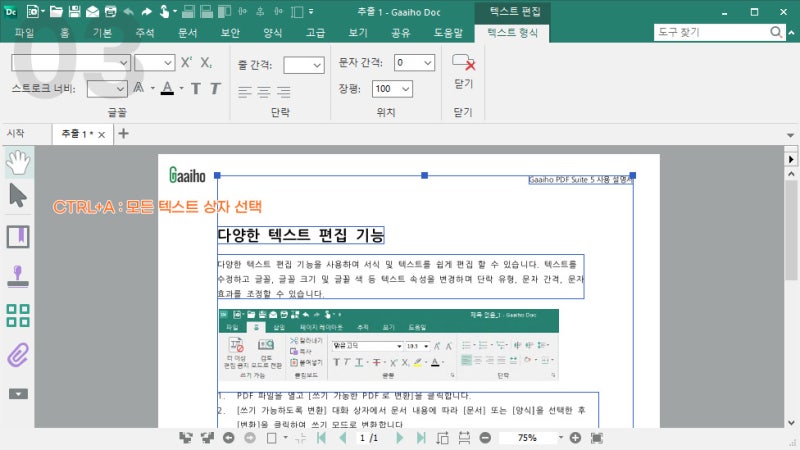Open the 75% zoom level dropdown
Image resolution: width=800 pixels, height=450 pixels.
[x=561, y=438]
